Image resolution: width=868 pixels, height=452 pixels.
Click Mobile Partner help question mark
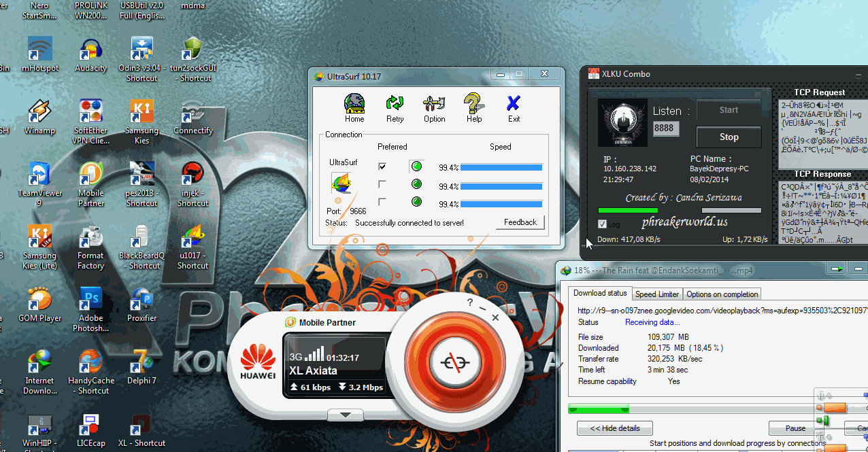pos(470,302)
